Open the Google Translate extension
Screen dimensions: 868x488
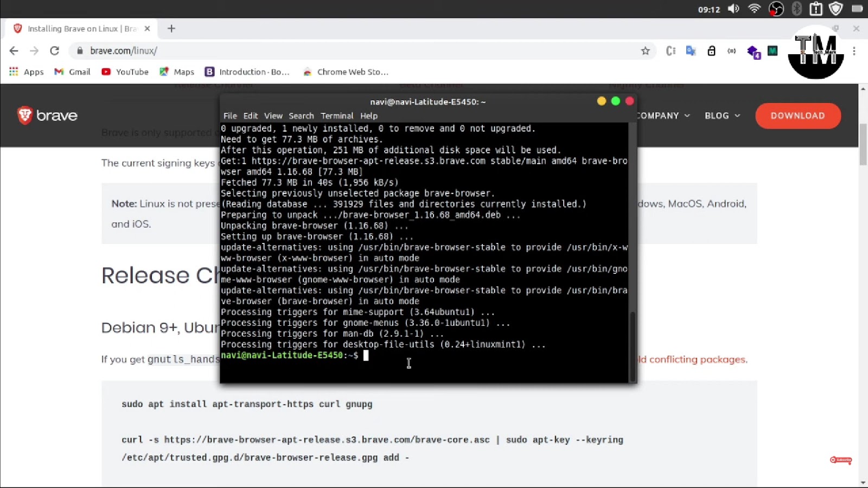(690, 50)
